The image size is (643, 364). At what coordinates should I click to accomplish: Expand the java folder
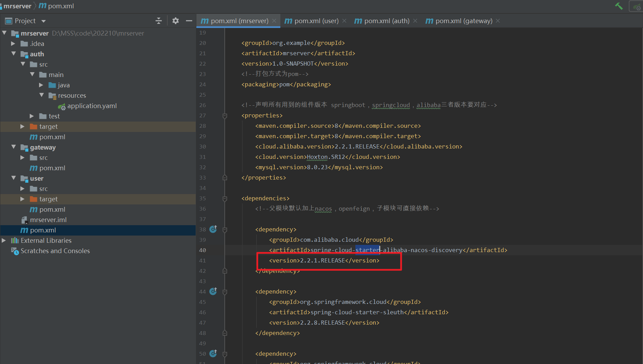tap(41, 85)
